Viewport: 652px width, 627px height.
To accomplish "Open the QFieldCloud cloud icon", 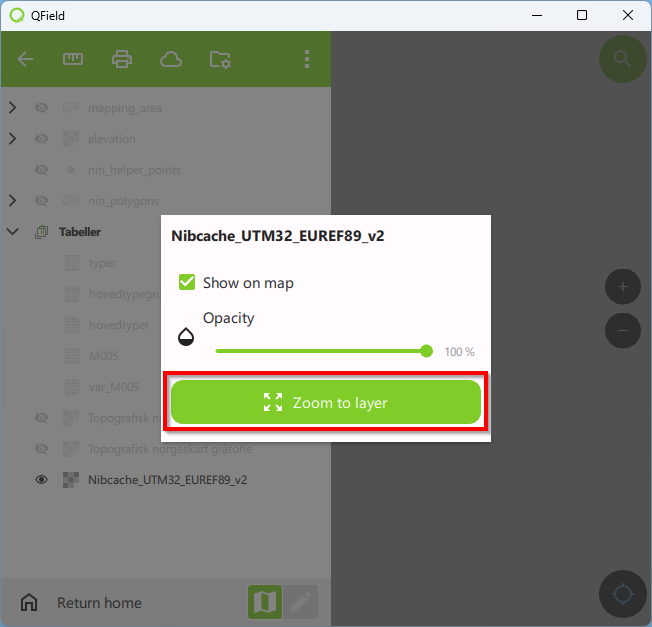I will (171, 59).
